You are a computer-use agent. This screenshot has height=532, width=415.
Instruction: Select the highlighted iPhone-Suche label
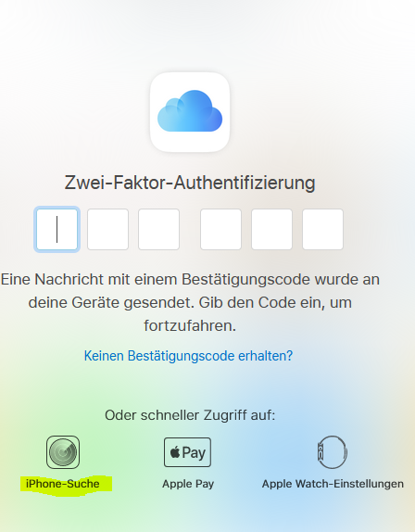tap(63, 484)
